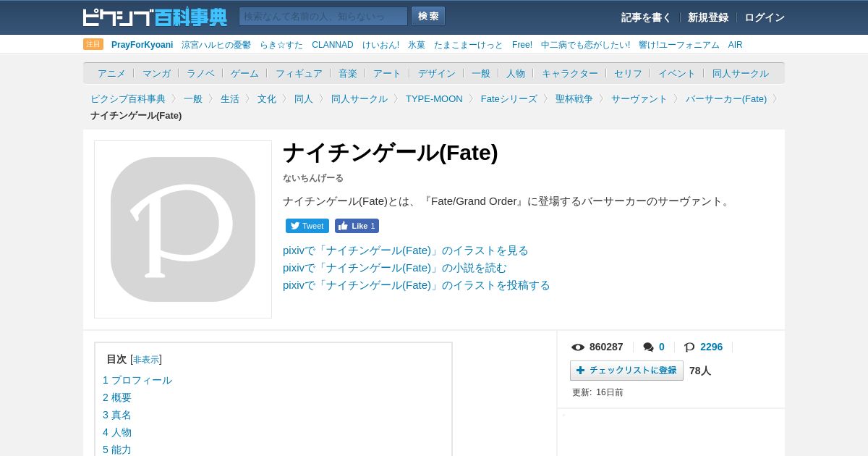Open the 響け!ユーフォニアム featured tag
The width and height of the screenshot is (868, 456).
(679, 45)
